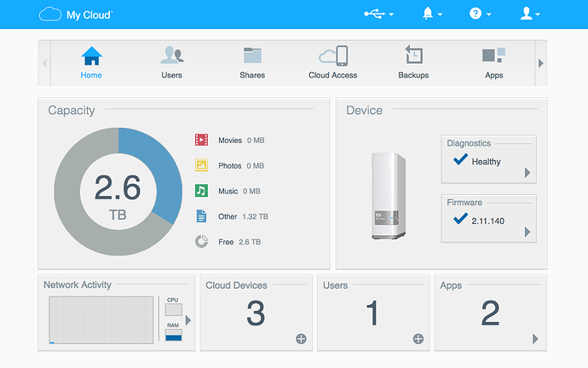Screen dimensions: 588x368
Task: Expand notifications dropdown arrow beside bell
Action: point(440,14)
